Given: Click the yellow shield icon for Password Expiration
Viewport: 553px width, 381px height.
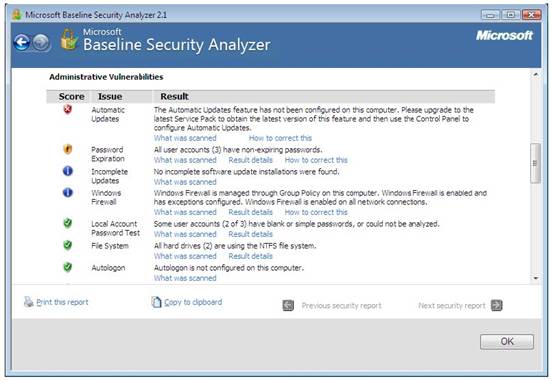Looking at the screenshot, I should [68, 149].
